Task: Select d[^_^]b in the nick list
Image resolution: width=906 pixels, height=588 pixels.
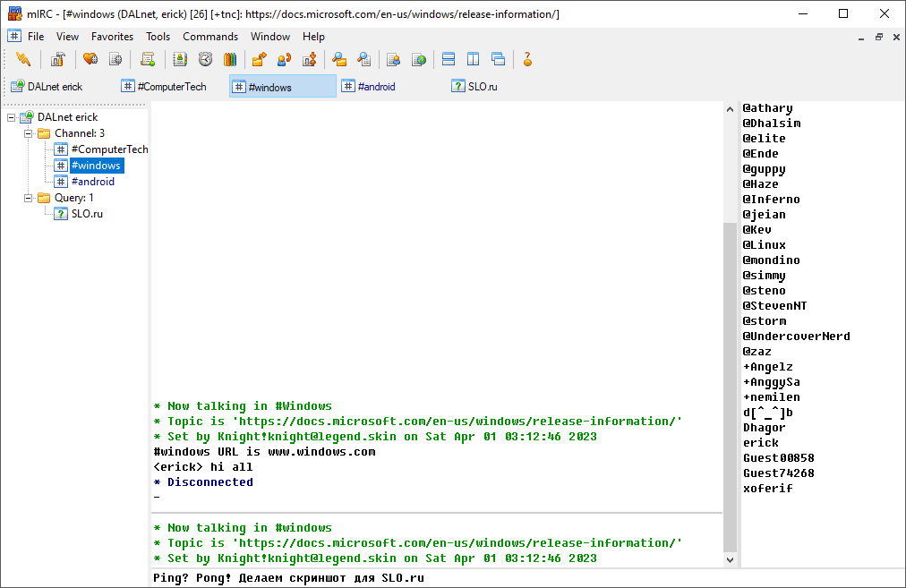Action: tap(768, 413)
